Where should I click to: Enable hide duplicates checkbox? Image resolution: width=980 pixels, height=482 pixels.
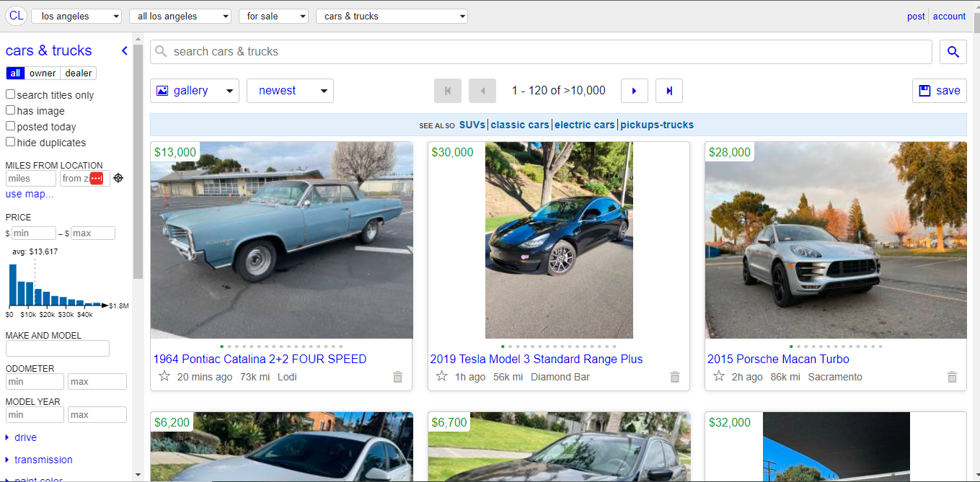coord(11,142)
